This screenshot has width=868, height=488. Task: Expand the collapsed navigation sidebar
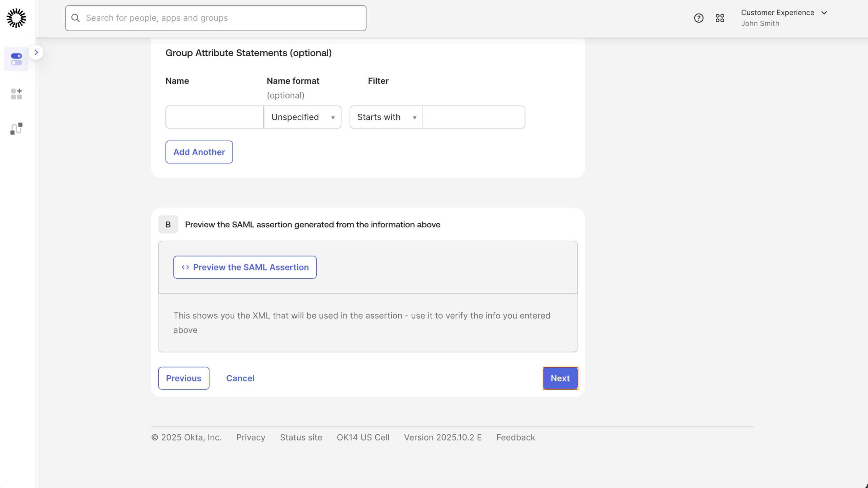point(36,52)
